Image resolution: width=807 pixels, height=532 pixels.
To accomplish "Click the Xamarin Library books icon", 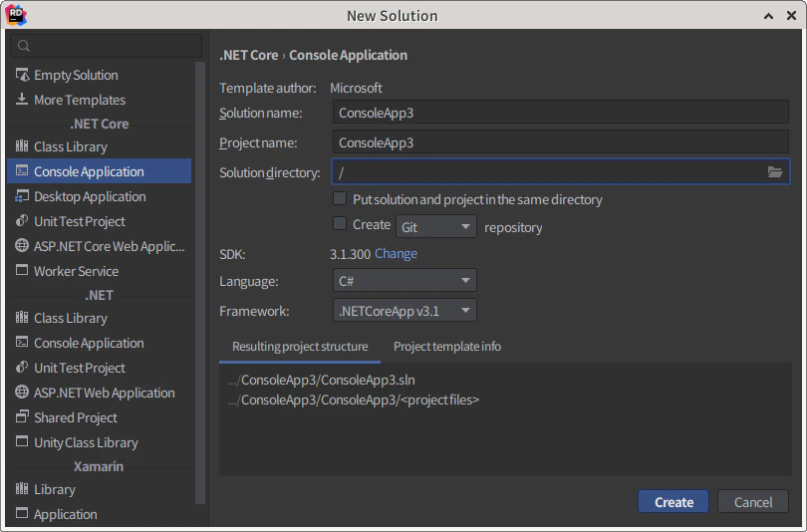I will (22, 489).
